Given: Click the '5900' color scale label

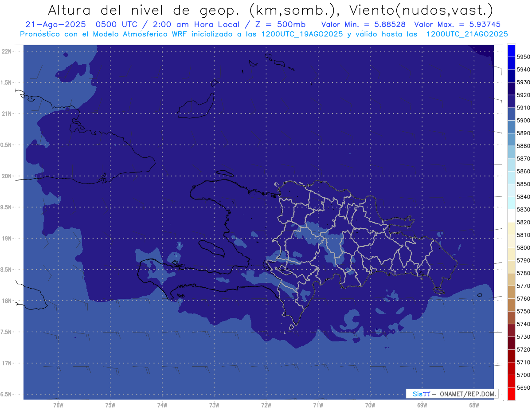Looking at the screenshot, I should coord(523,120).
